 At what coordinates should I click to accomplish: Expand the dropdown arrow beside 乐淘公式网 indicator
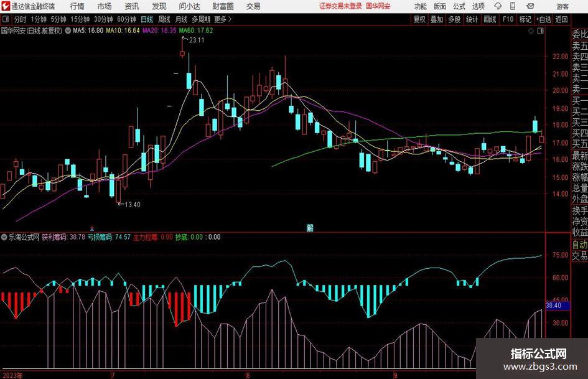4,237
